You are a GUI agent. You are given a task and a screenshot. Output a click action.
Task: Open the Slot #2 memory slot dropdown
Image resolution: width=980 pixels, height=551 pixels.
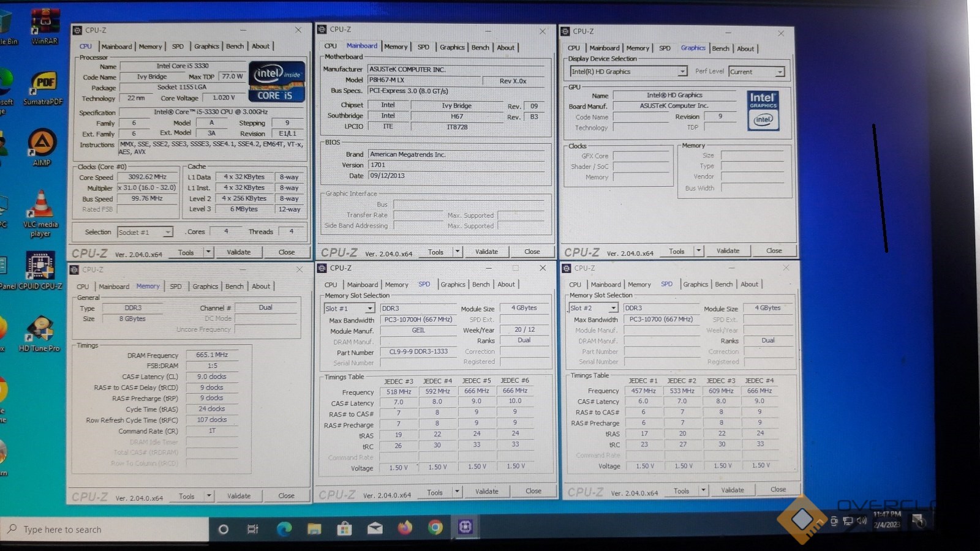coord(613,308)
